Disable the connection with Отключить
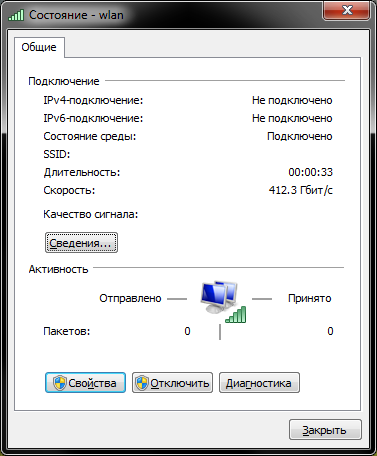Image resolution: width=377 pixels, height=456 pixels. coord(172,383)
